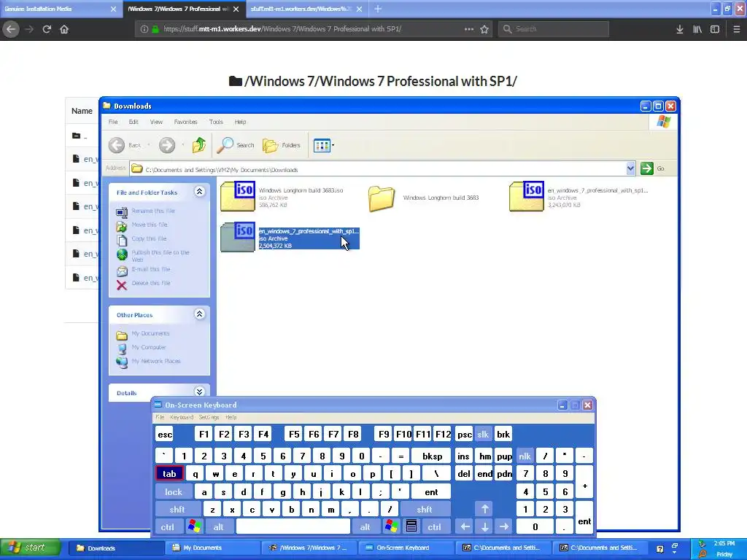Toggle the right shft key
The height and width of the screenshot is (560, 747).
point(425,510)
